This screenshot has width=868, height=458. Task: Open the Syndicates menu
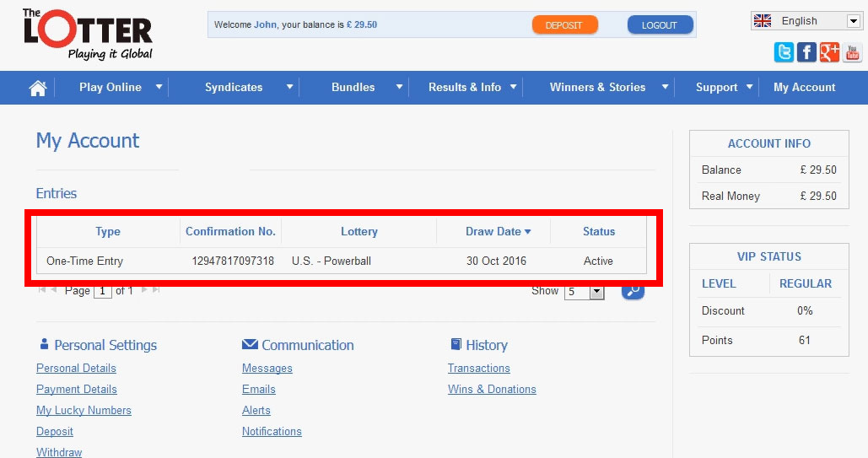click(x=234, y=87)
